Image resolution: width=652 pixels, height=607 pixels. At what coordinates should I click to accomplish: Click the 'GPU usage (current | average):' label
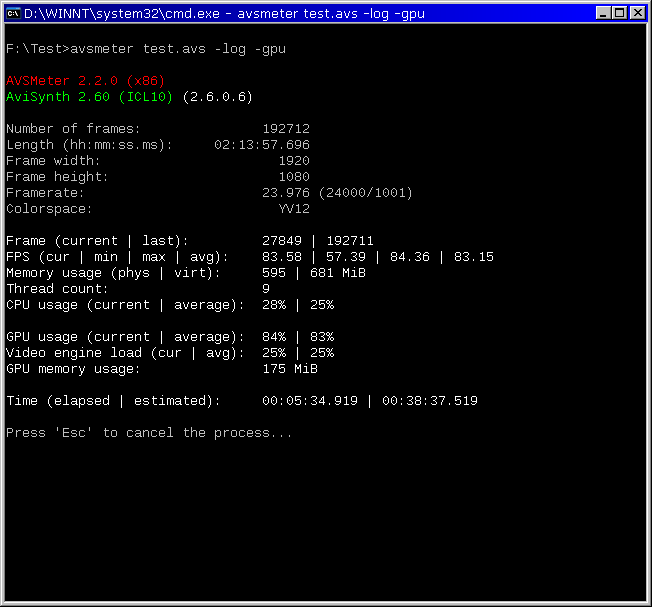tap(126, 337)
